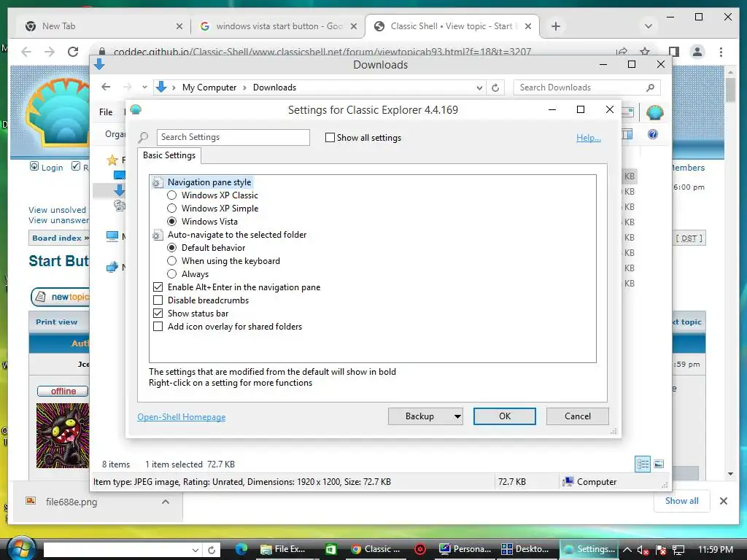
Task: Open Microsoft Edge from the taskbar
Action: click(x=241, y=549)
